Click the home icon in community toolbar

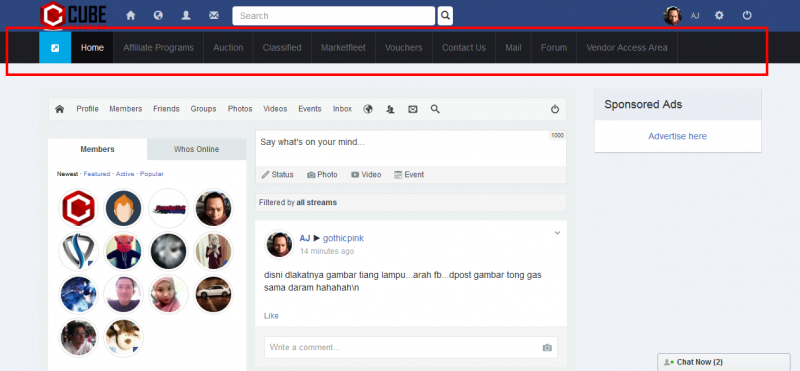click(x=60, y=109)
